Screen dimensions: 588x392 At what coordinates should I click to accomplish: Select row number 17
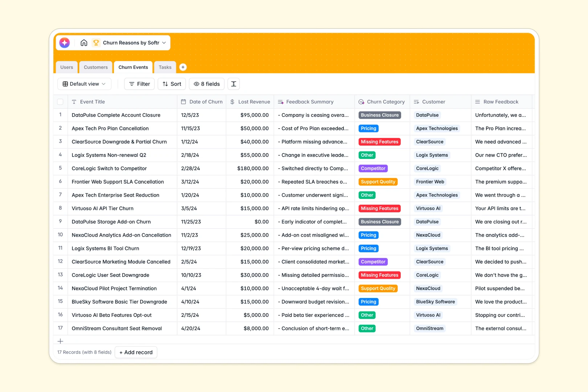60,328
